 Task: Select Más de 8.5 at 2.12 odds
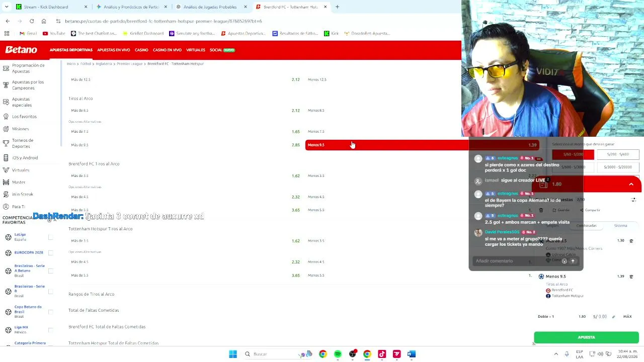pyautogui.click(x=185, y=111)
